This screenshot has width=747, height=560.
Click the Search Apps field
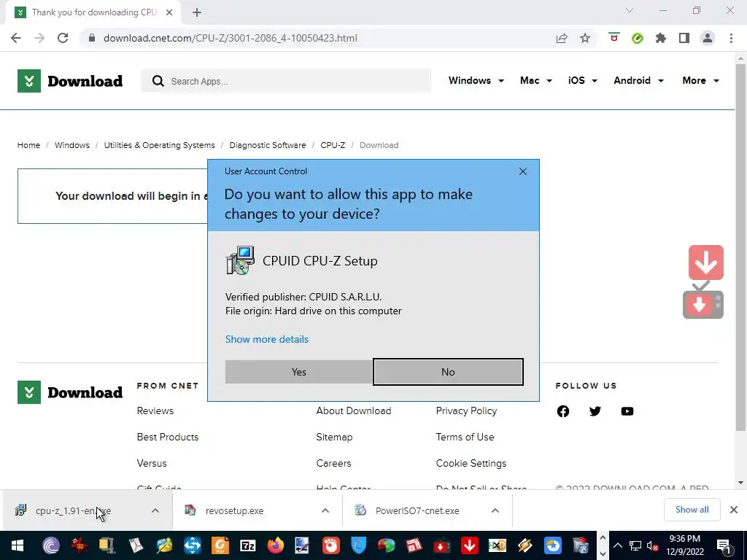286,81
